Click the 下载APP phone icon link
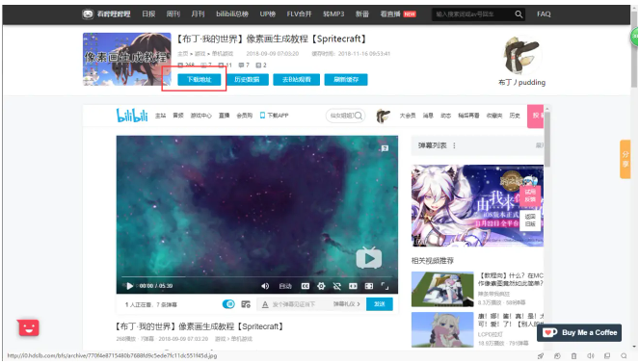Screen dimensions: 639x364 pyautogui.click(x=274, y=116)
